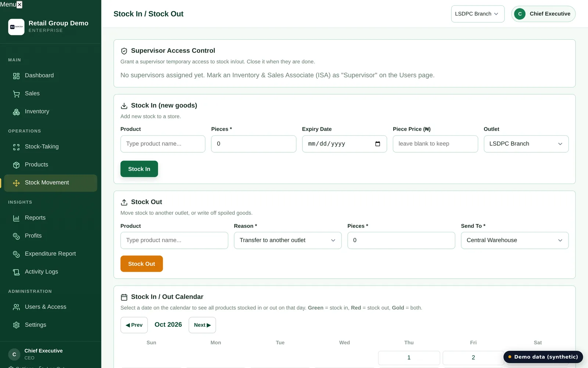The height and width of the screenshot is (368, 588).
Task: Focus the Stock In Product name field
Action: (163, 144)
